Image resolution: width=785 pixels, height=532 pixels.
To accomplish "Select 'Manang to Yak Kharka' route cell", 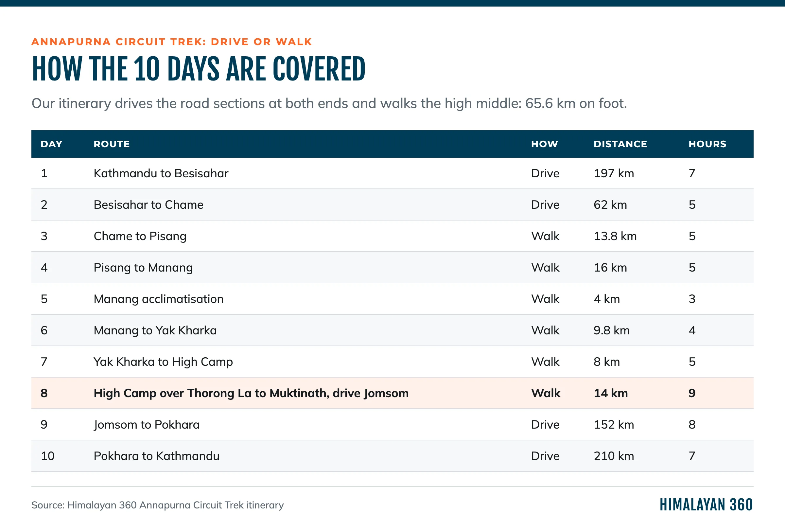I will [x=155, y=330].
